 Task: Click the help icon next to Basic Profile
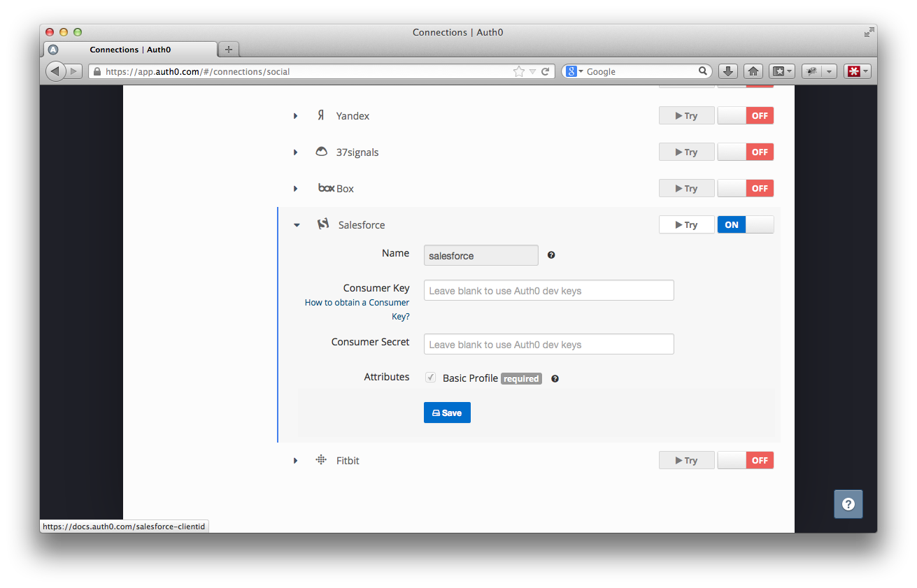point(555,379)
